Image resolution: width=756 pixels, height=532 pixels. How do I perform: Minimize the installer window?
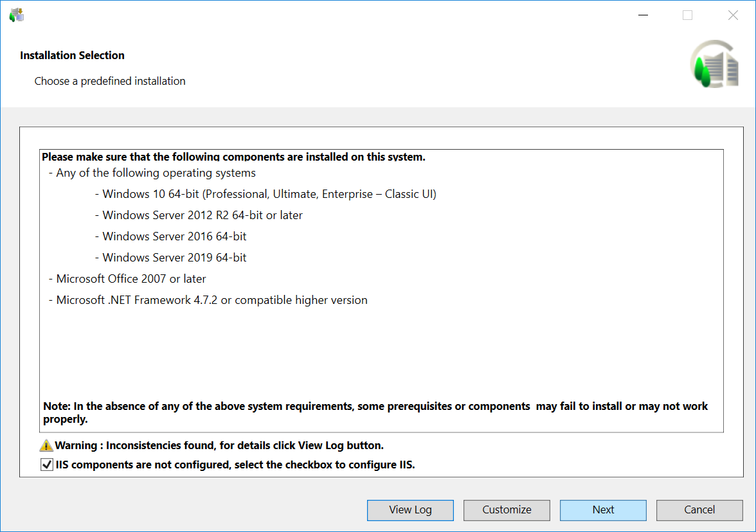[642, 15]
